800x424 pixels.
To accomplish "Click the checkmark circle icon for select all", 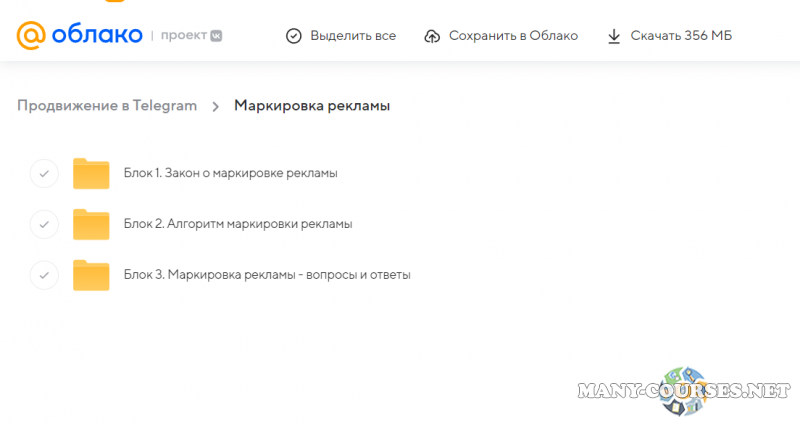I will point(293,36).
